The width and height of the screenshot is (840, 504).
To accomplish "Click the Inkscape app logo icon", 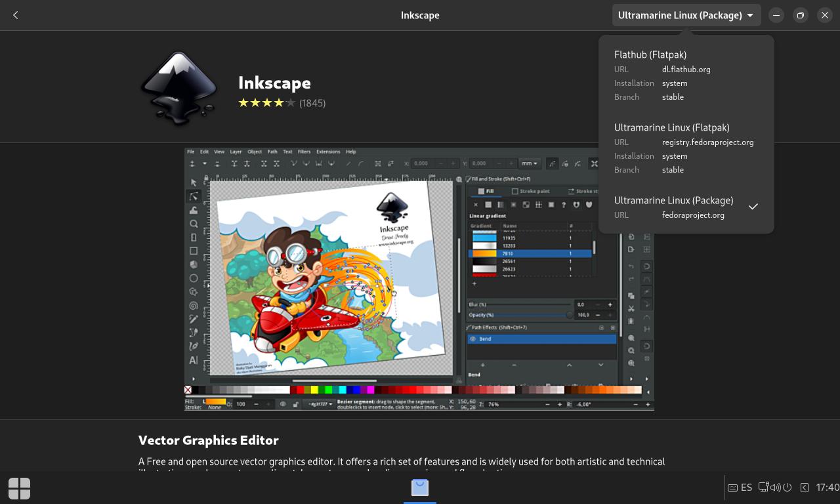I will 179,87.
